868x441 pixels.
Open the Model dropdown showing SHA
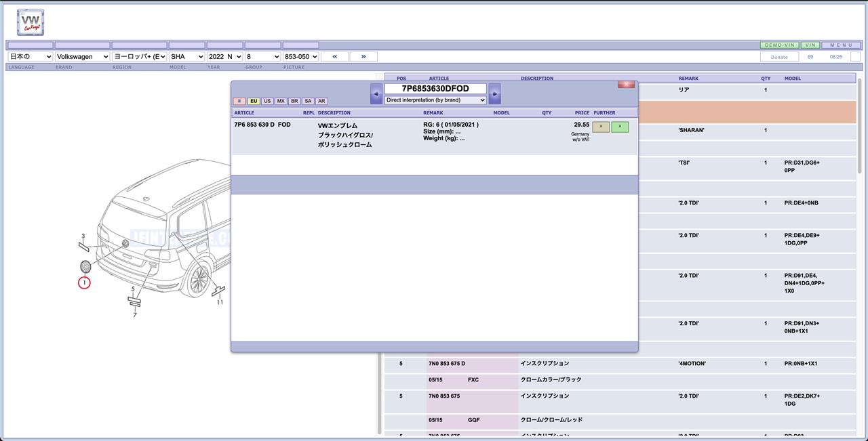(186, 57)
